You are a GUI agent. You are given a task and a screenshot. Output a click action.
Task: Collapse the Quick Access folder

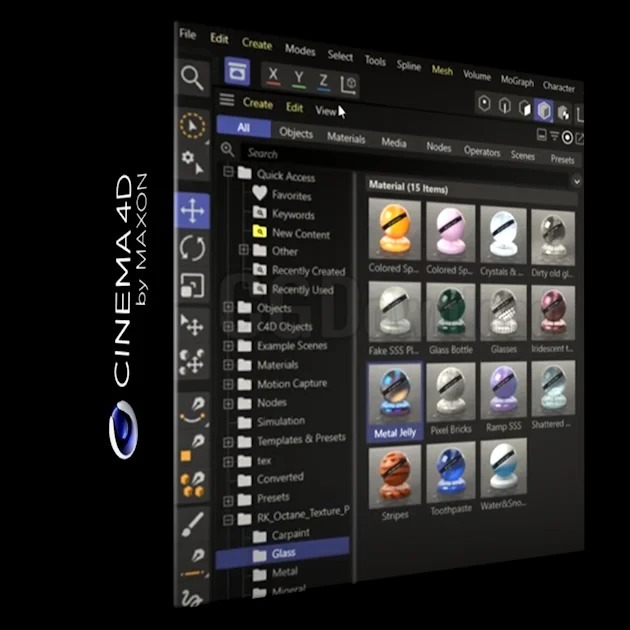228,172
